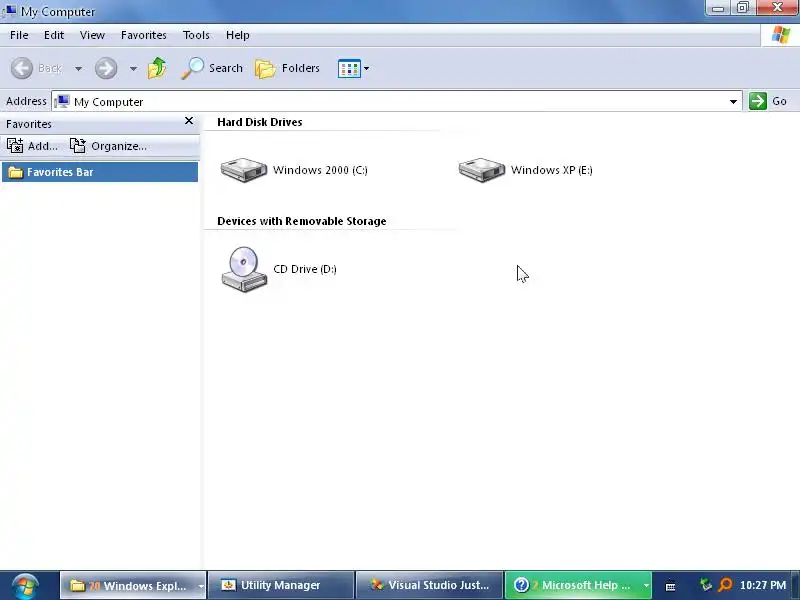Switch to Visual Studio Just-In-Time taskbar button
The image size is (800, 600).
pyautogui.click(x=429, y=585)
